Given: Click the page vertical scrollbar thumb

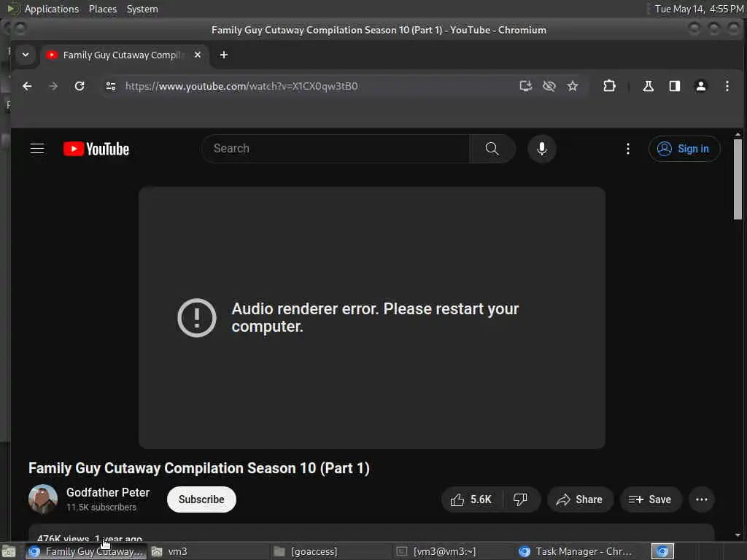Looking at the screenshot, I should point(738,179).
